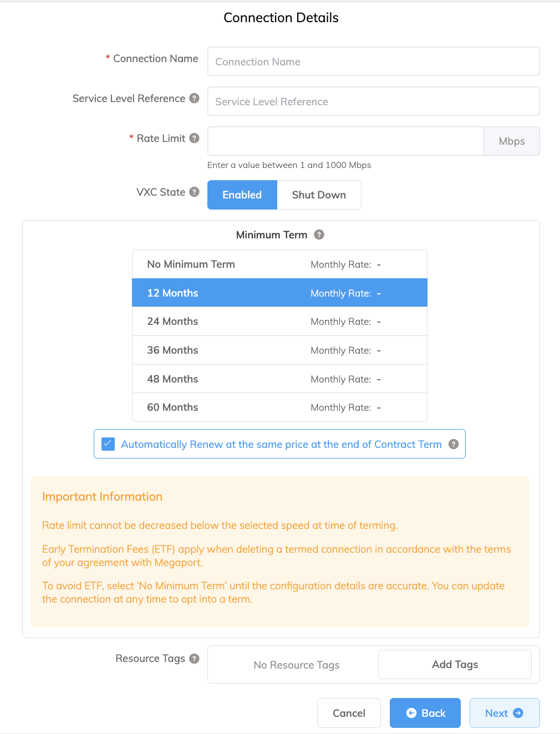Open help beside automatic renewal option
This screenshot has width=560, height=734.
click(453, 444)
